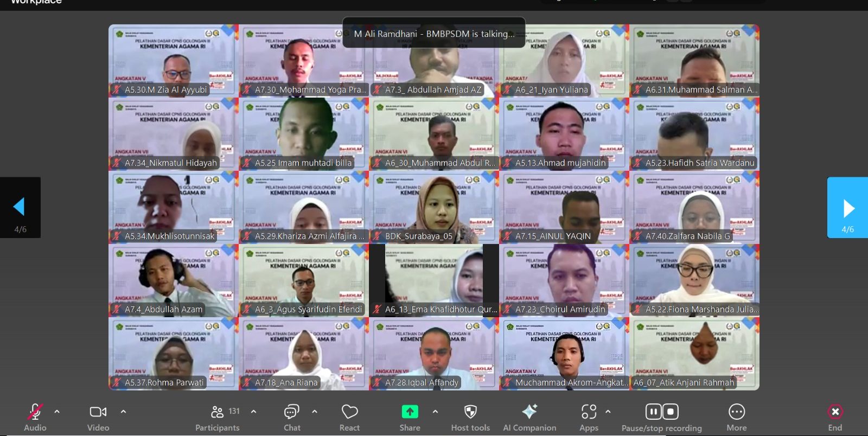Viewport: 868px width, 436px height.
Task: Pause the recording
Action: click(654, 412)
